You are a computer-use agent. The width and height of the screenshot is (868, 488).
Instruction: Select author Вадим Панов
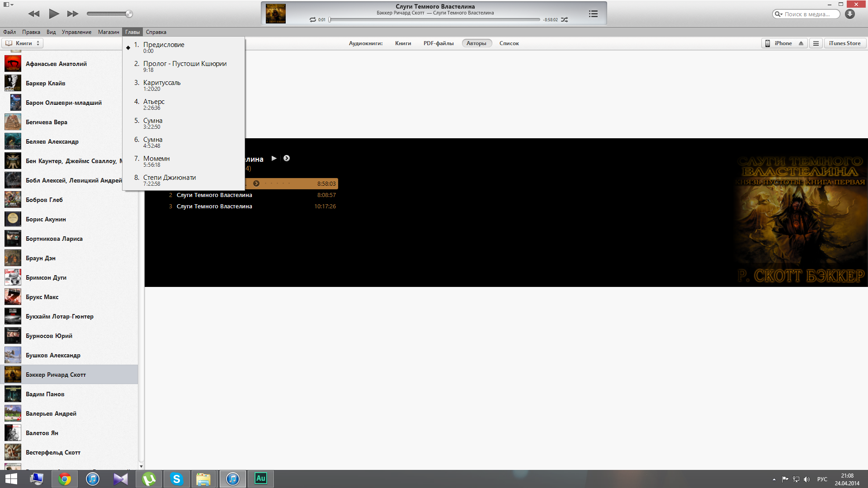point(69,394)
